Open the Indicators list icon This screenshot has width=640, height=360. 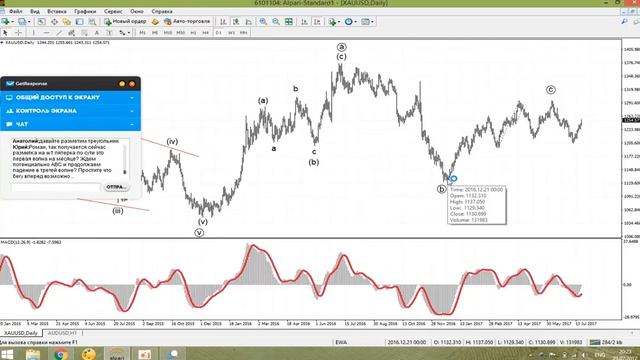(332, 22)
